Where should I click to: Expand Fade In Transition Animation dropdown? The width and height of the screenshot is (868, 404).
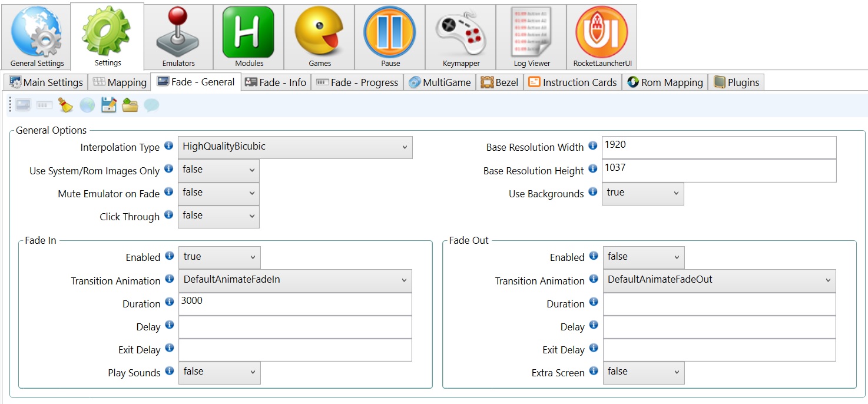coord(294,280)
